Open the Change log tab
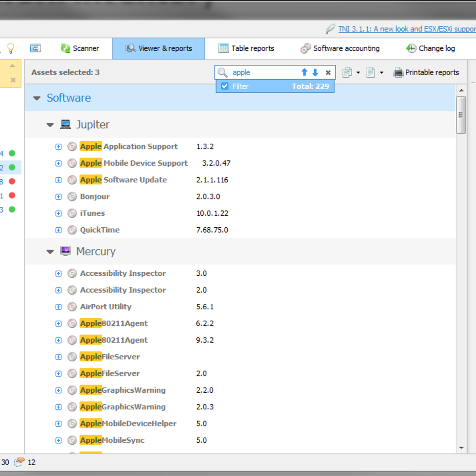476x476 pixels. (430, 48)
